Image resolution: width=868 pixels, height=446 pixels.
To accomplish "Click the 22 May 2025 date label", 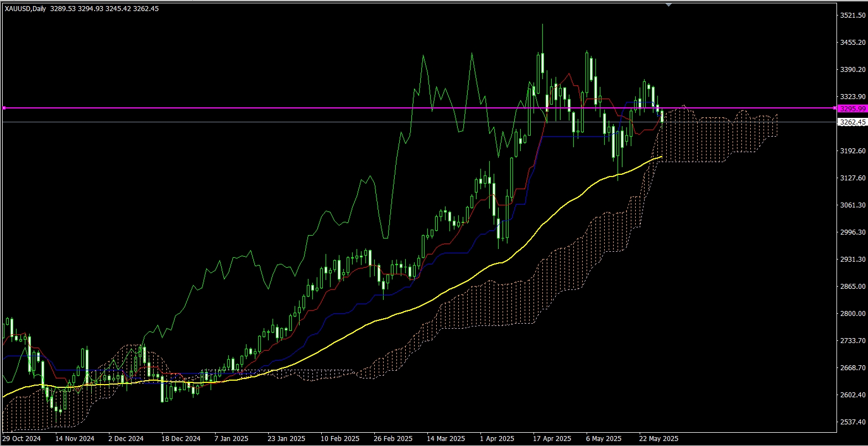I will coord(658,439).
